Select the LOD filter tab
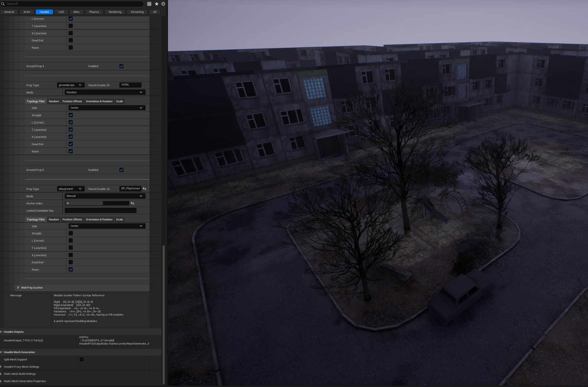 [61, 12]
